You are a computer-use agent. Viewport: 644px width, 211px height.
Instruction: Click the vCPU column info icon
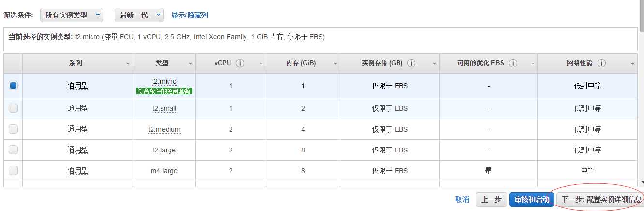[x=240, y=63]
